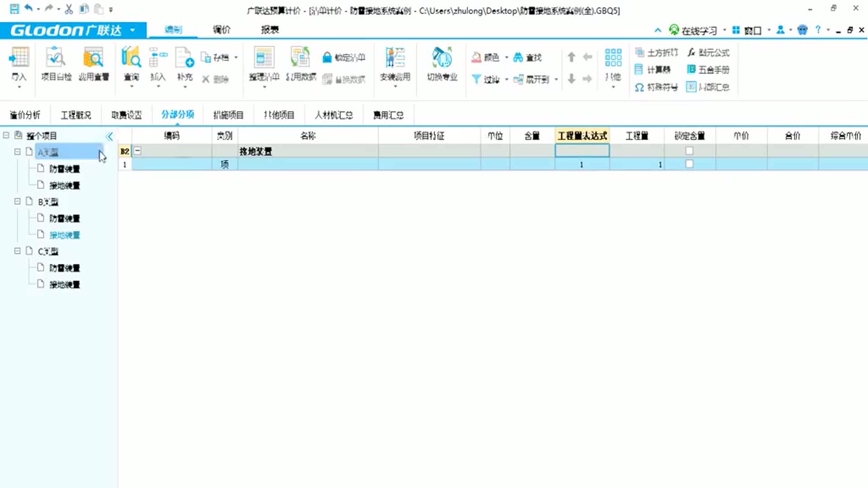Toggle 锁定含量 checkbox in 接地装置 row
The image size is (868, 488).
tap(689, 151)
